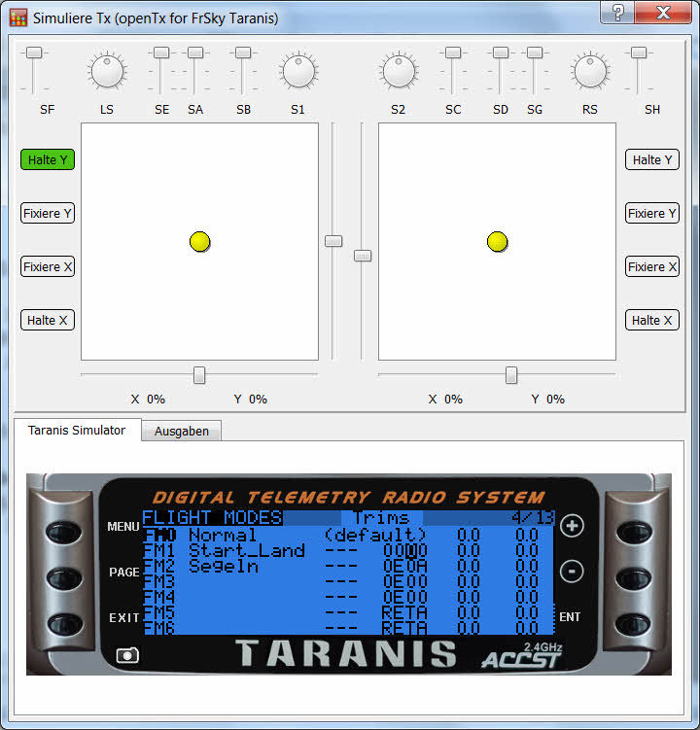Click right stick Halte Y button
Viewport: 700px width, 730px height.
[x=652, y=159]
